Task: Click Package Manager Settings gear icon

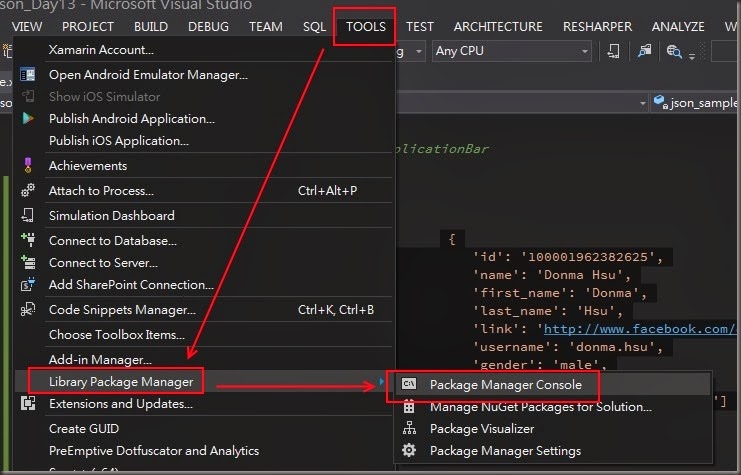Action: coord(409,450)
